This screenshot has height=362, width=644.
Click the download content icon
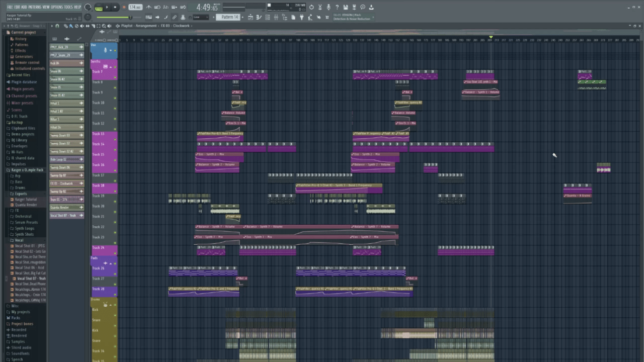tap(371, 7)
